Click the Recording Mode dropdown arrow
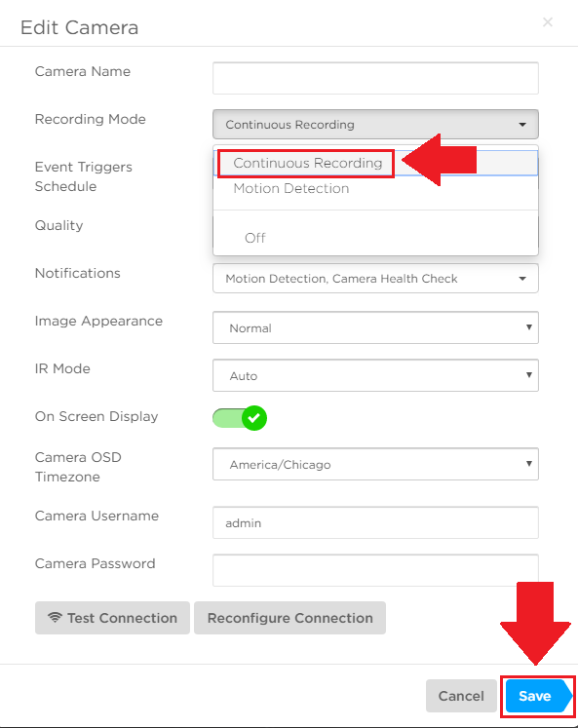This screenshot has height=728, width=578. [522, 125]
